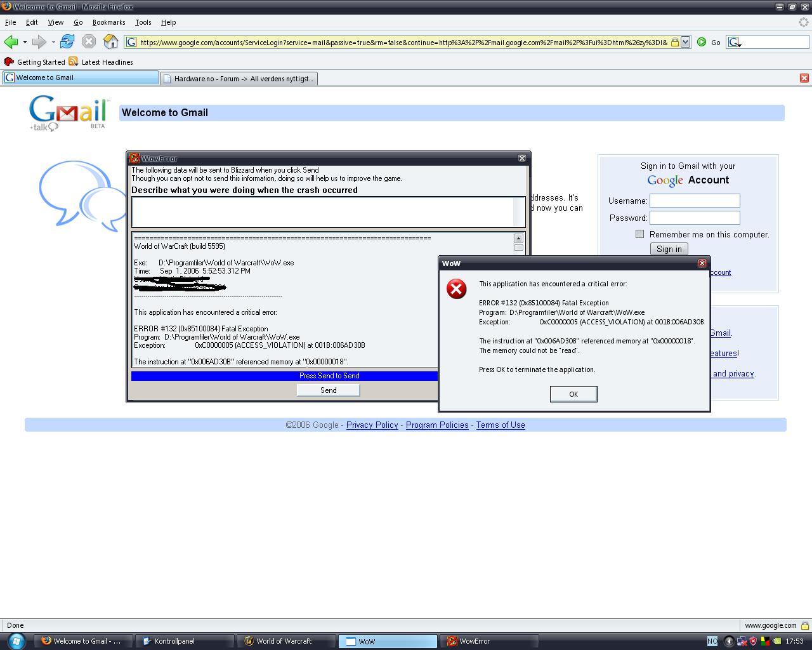Click the Sign in button
Image resolution: width=812 pixels, height=650 pixels.
click(669, 249)
